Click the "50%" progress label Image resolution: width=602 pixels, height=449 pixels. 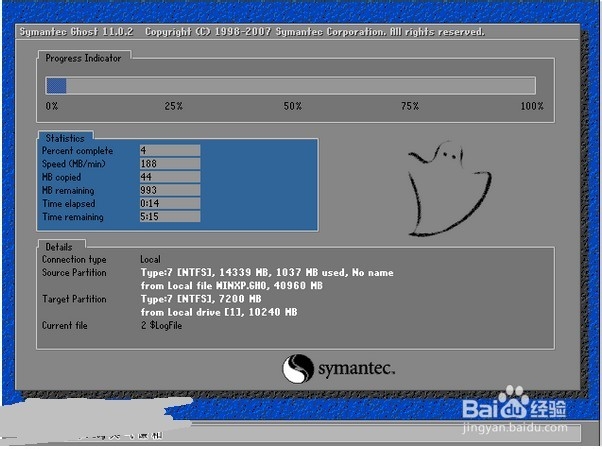pyautogui.click(x=293, y=106)
